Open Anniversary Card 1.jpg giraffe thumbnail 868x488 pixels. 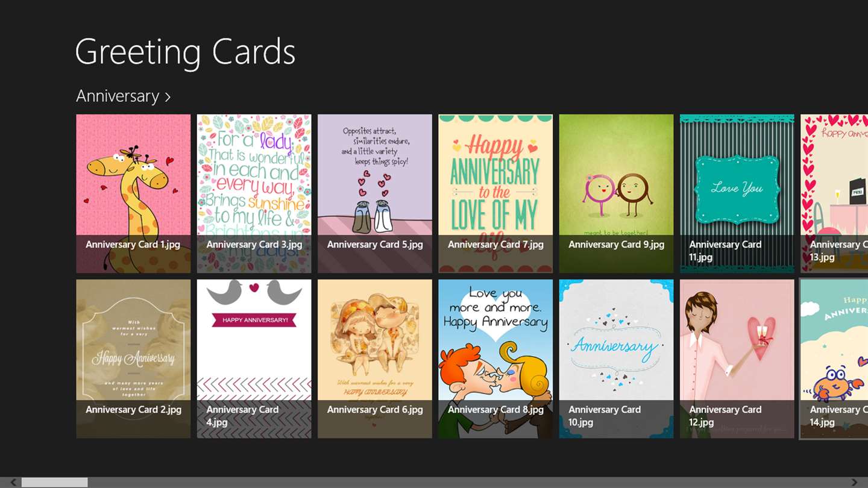[x=133, y=193]
